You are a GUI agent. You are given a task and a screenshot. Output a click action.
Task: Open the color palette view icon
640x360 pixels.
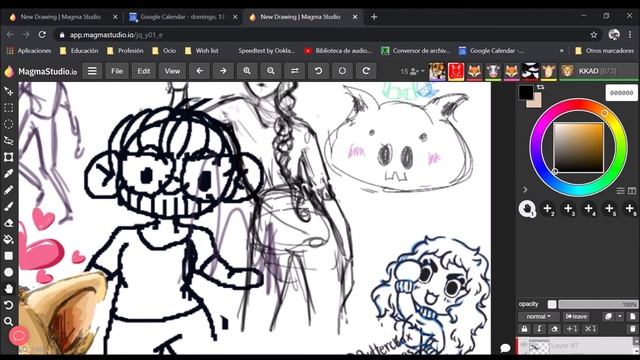click(x=632, y=191)
